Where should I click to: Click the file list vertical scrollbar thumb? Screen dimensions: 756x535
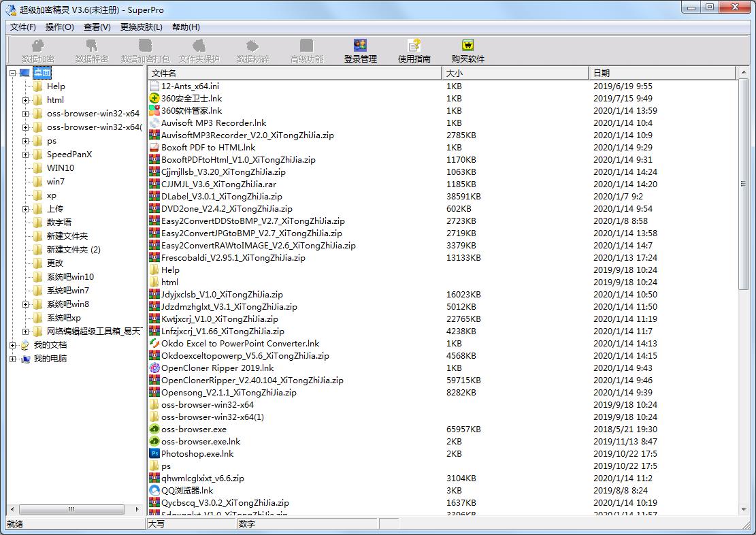743,184
